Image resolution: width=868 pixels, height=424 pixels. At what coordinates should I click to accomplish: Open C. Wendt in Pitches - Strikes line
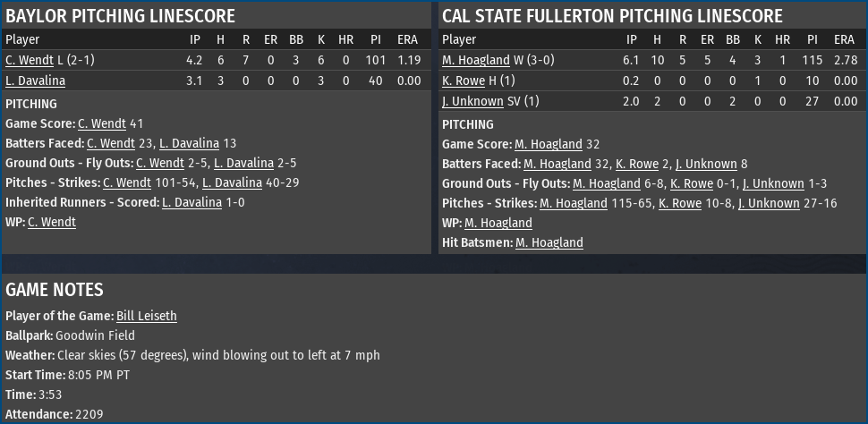[127, 182]
